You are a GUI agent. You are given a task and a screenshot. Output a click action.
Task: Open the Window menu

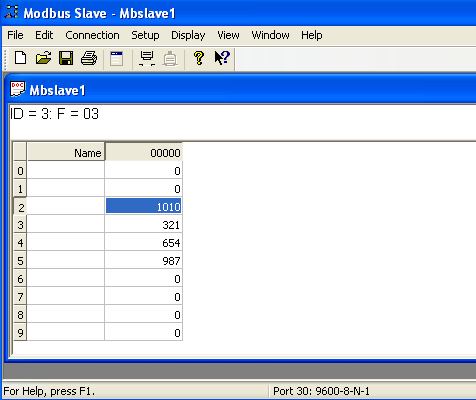point(270,35)
